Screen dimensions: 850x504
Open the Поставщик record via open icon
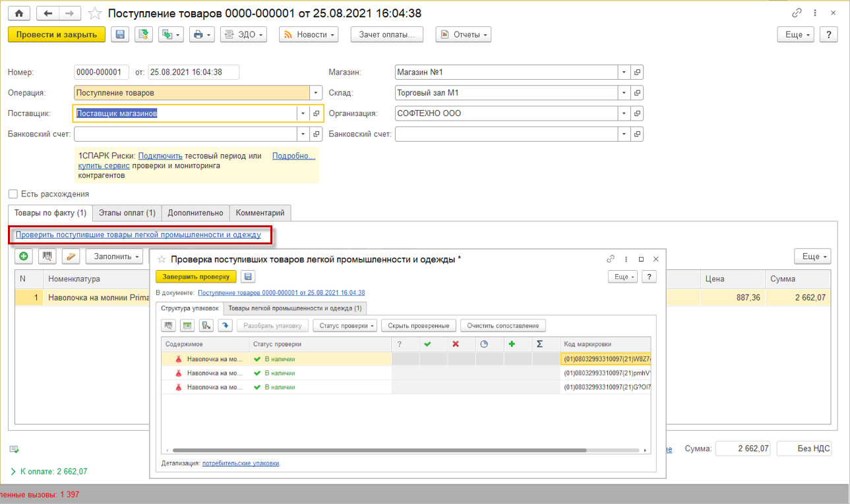316,114
